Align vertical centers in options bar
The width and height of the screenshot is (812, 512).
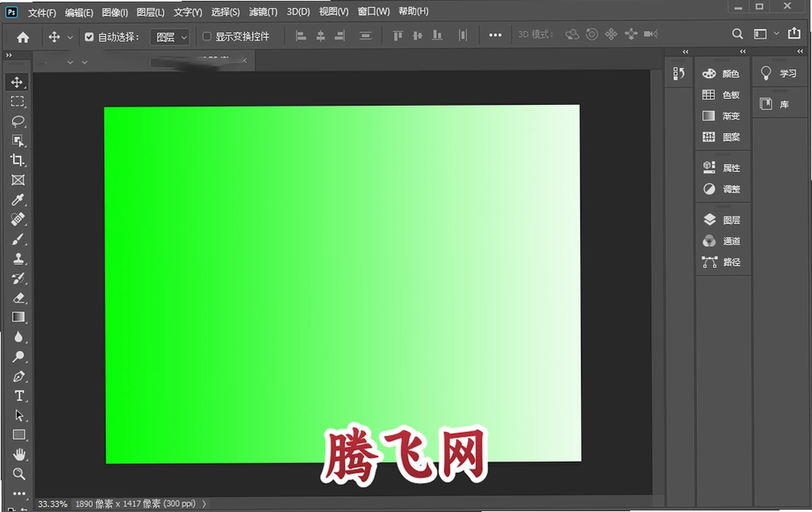click(417, 35)
